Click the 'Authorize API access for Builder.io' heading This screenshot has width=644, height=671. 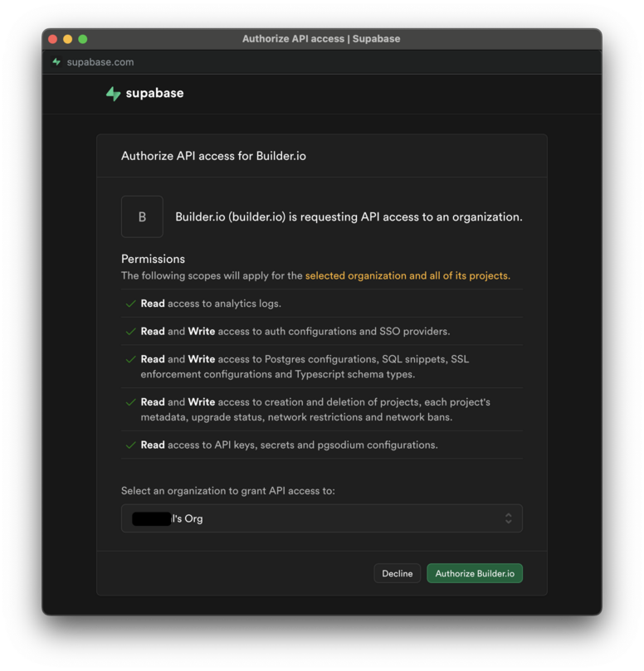[213, 156]
